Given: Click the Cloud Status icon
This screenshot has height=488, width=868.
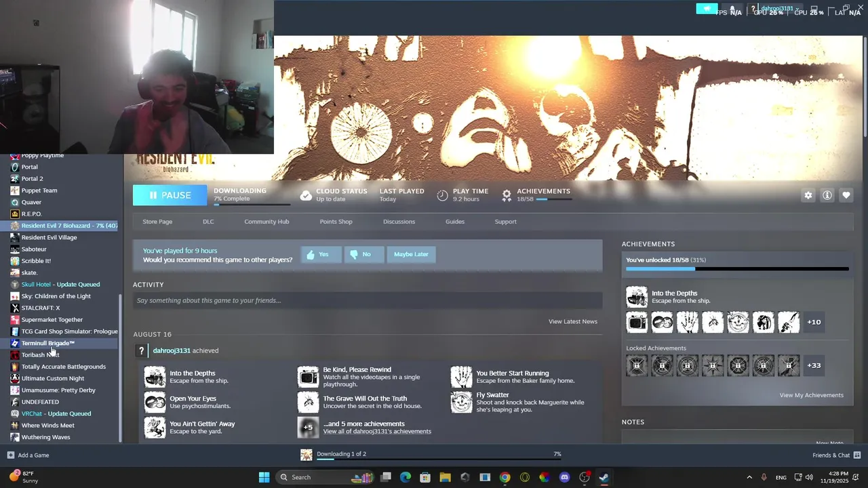Looking at the screenshot, I should [x=306, y=195].
